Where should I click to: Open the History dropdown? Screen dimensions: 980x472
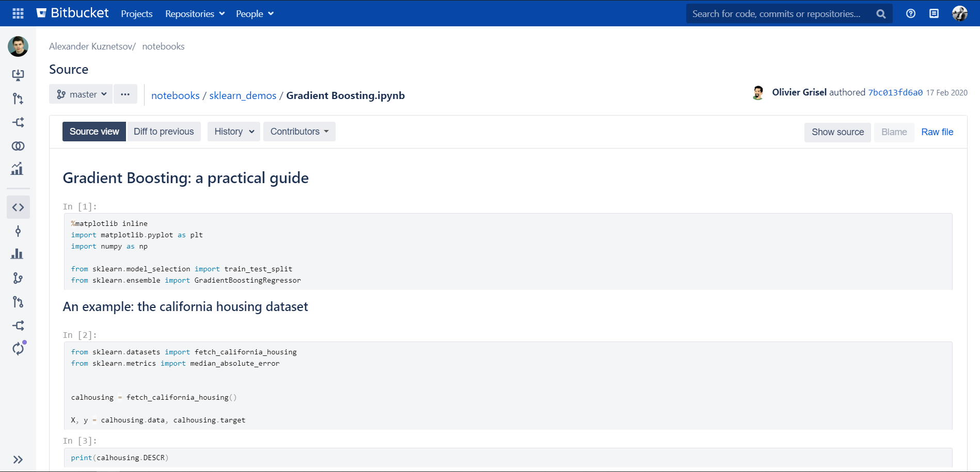pyautogui.click(x=234, y=132)
